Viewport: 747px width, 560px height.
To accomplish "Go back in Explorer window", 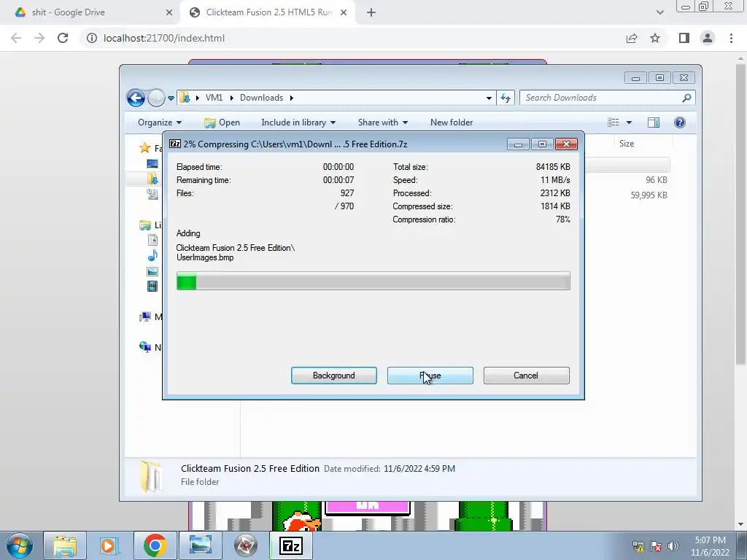I will 136,98.
